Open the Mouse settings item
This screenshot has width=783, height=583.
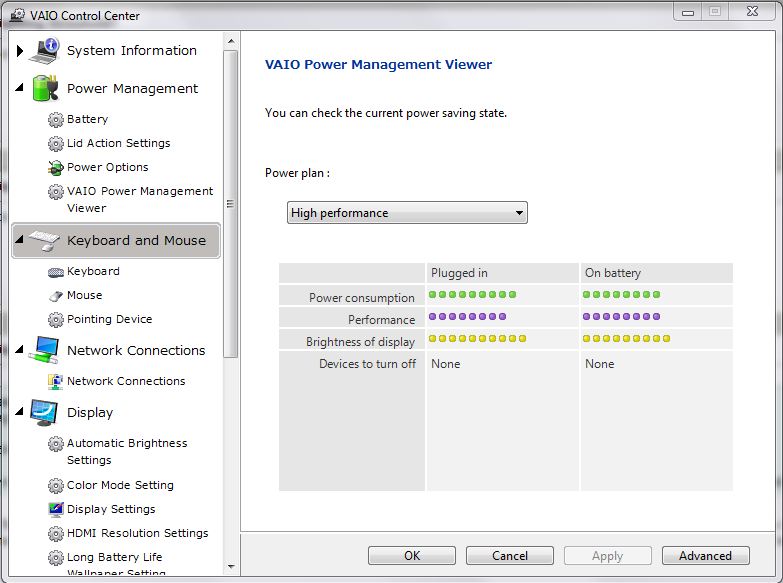pos(84,295)
